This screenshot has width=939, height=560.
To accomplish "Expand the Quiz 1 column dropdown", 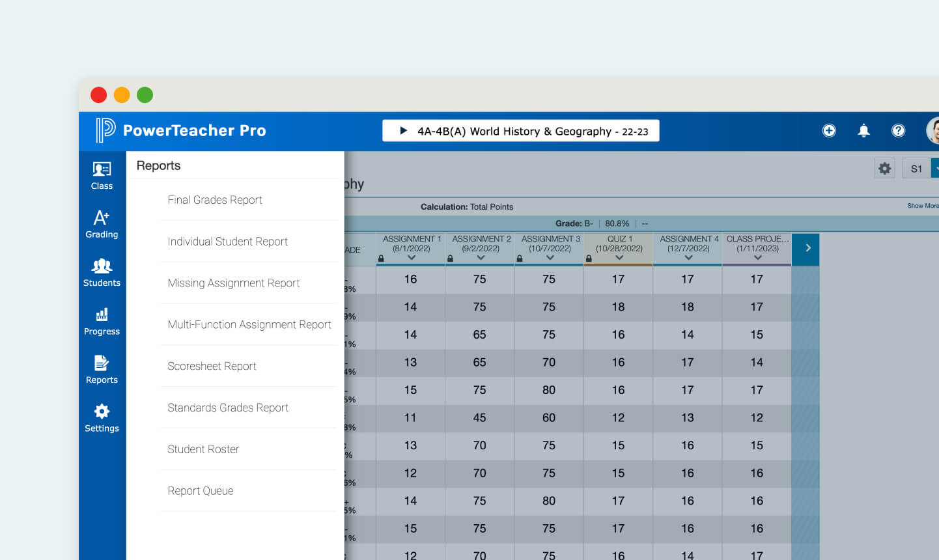I will 619,258.
